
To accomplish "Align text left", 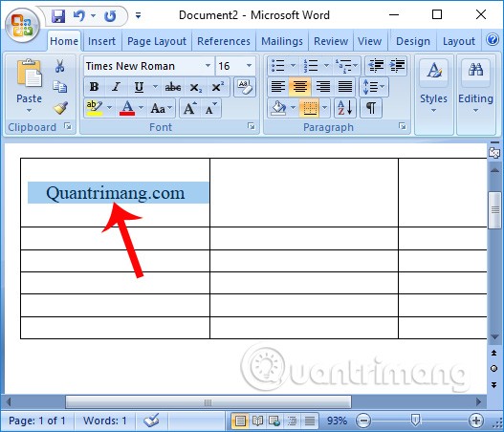I will pyautogui.click(x=278, y=87).
